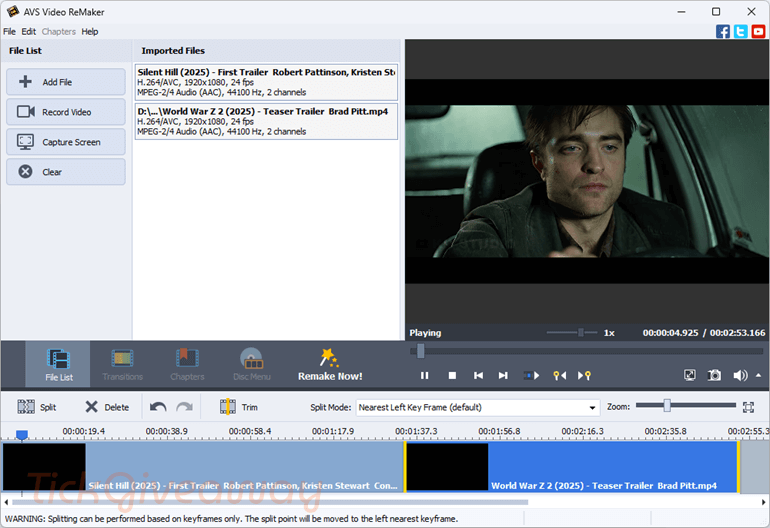
Task: Open the Chapters menu
Action: coord(58,31)
